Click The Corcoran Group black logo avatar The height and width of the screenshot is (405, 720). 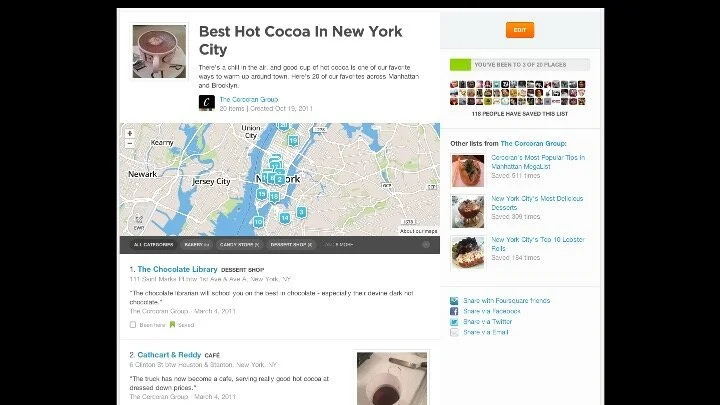[207, 103]
